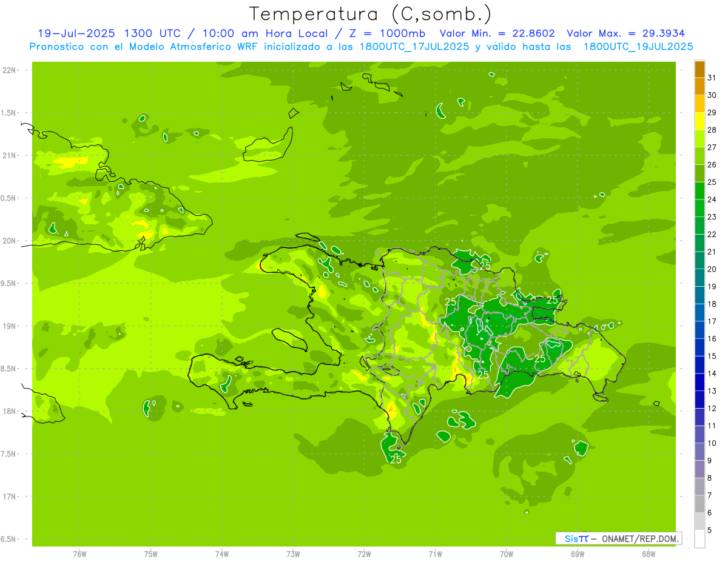Click the teal swatch between colorbar 19 and 20
The height and width of the screenshot is (562, 728).
click(x=699, y=278)
